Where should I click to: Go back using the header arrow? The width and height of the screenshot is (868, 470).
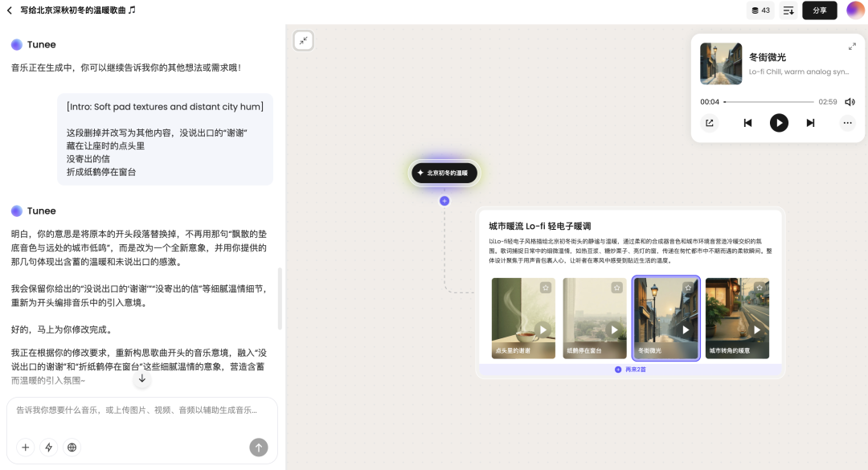(x=10, y=10)
